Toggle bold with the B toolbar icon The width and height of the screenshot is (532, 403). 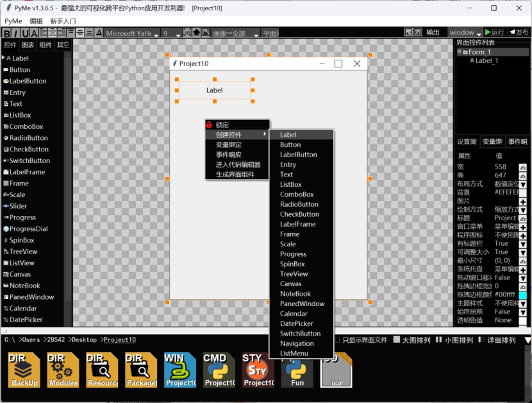(7, 33)
